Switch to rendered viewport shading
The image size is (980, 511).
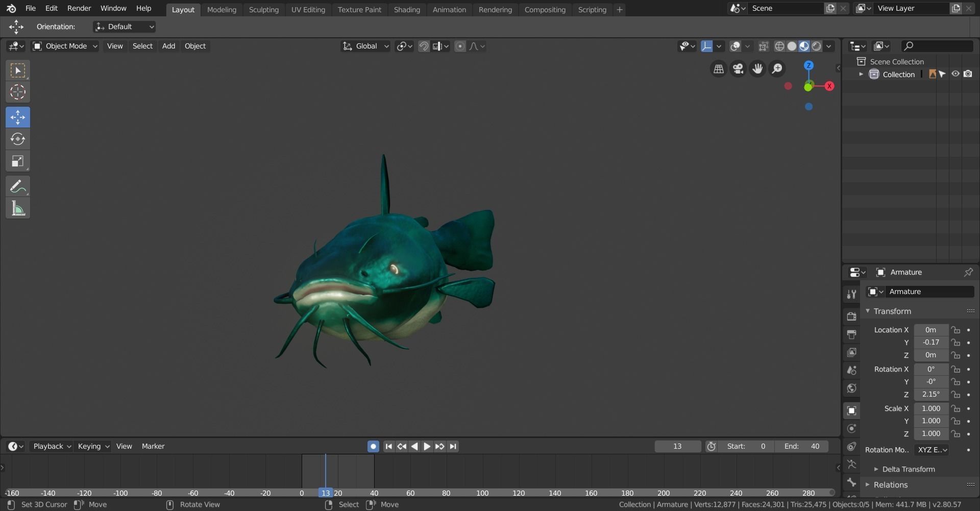pos(817,46)
